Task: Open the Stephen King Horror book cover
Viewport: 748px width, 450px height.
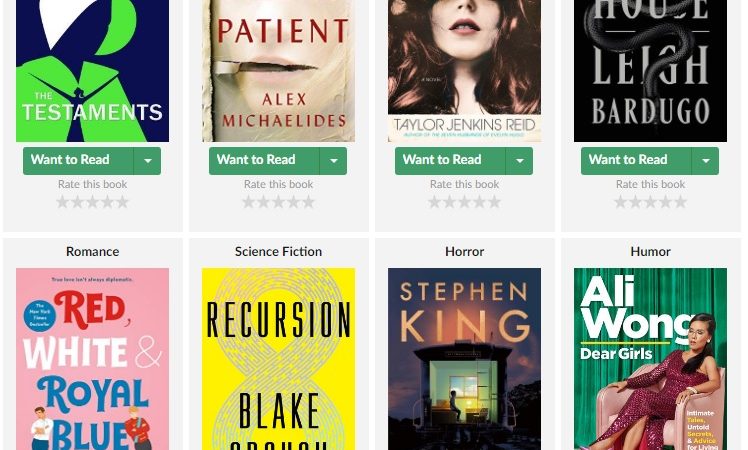Action: (465, 359)
